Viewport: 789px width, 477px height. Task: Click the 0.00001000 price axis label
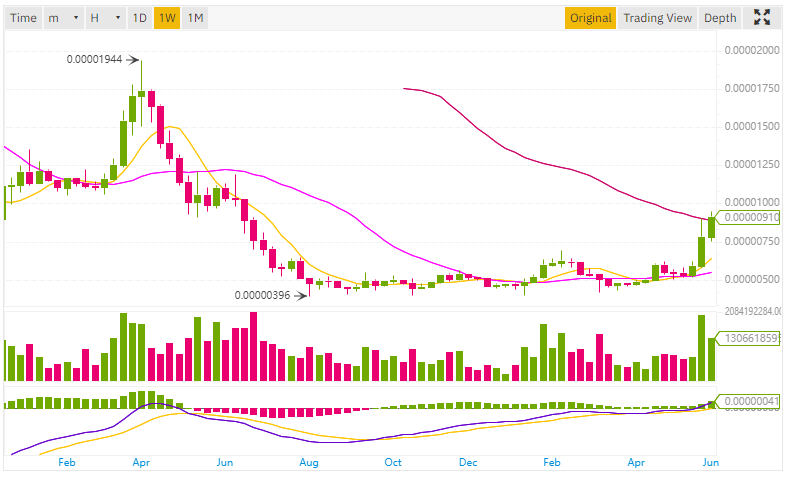(x=752, y=202)
